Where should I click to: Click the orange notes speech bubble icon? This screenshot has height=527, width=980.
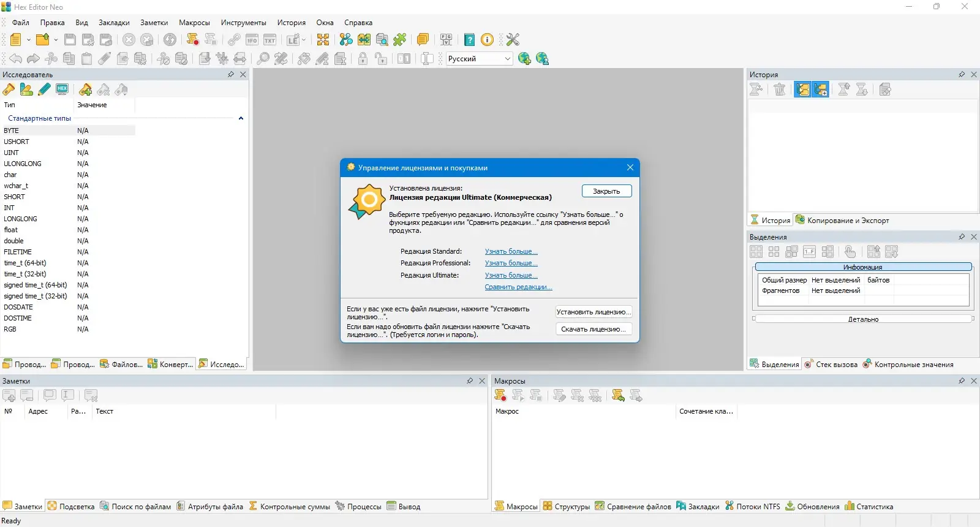tap(423, 40)
